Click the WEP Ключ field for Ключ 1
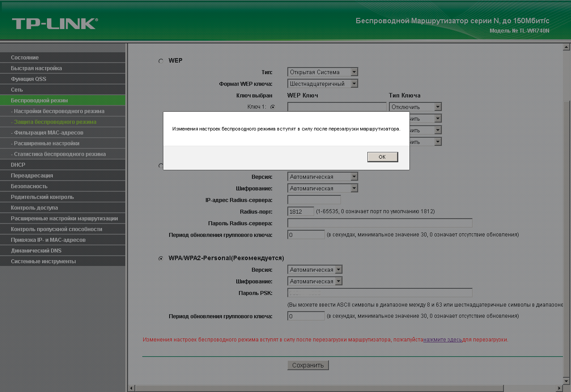The width and height of the screenshot is (571, 392). pos(337,107)
